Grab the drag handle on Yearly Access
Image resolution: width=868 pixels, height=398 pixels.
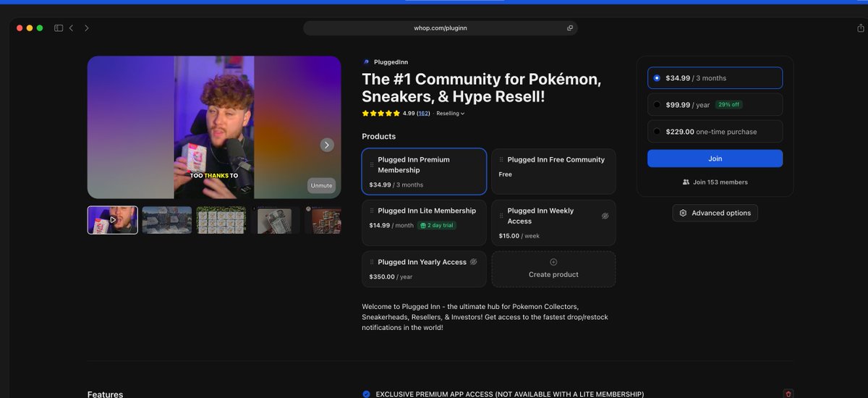372,262
